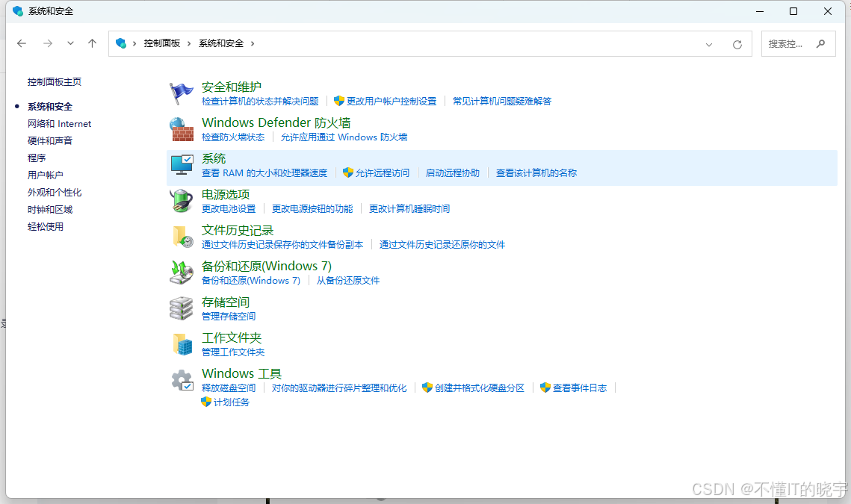Click the shield icon beside 更改用户帐户控制设置
851x504 pixels.
point(339,101)
